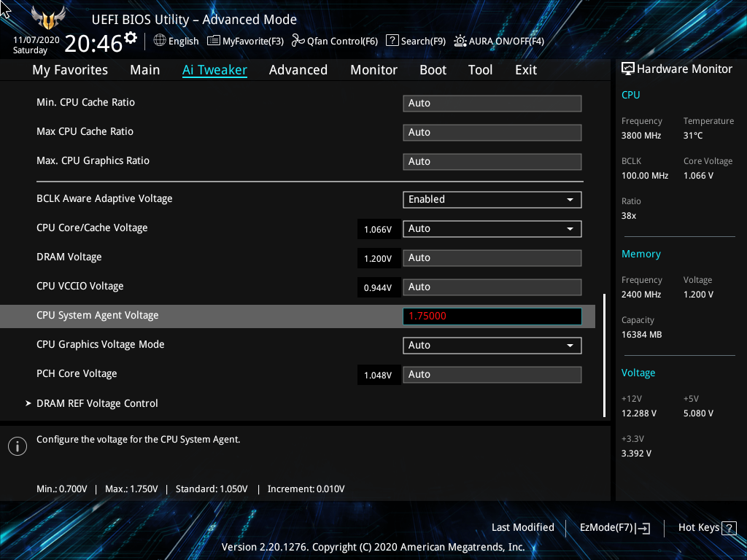The image size is (747, 560).
Task: Select PCH Core Voltage label
Action: 77,374
